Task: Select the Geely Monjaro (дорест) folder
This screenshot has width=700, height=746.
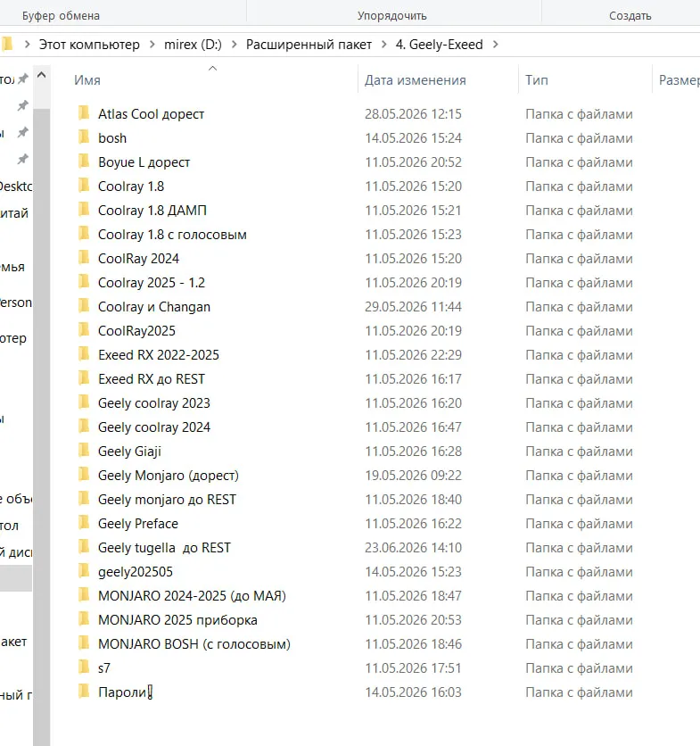Action: pos(169,476)
